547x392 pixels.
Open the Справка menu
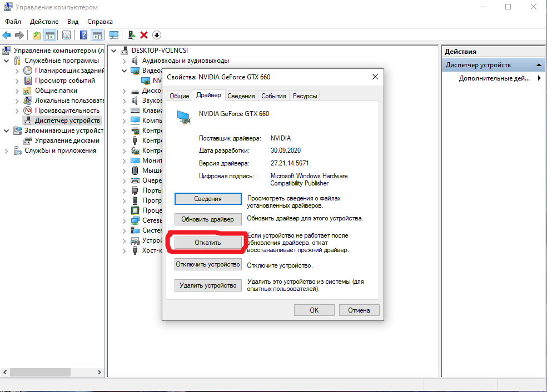point(100,22)
